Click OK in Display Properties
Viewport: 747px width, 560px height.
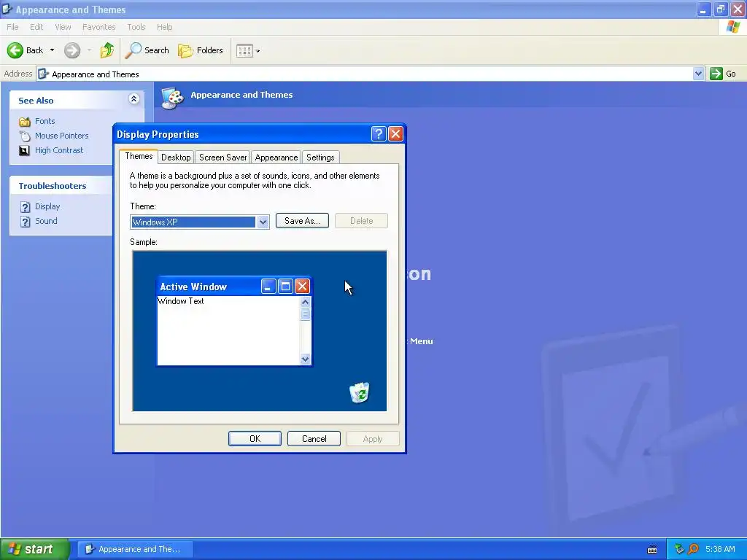point(255,438)
